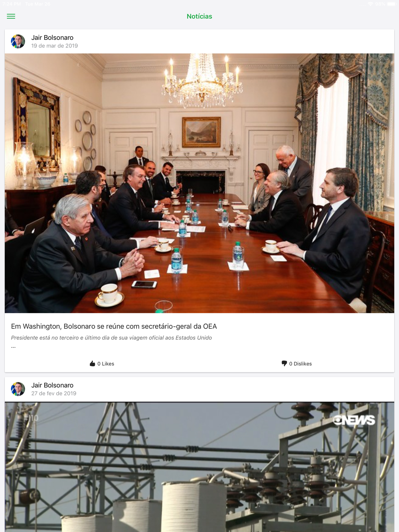Open headline about Bolsonaro meeting OEA secretary

pyautogui.click(x=114, y=326)
